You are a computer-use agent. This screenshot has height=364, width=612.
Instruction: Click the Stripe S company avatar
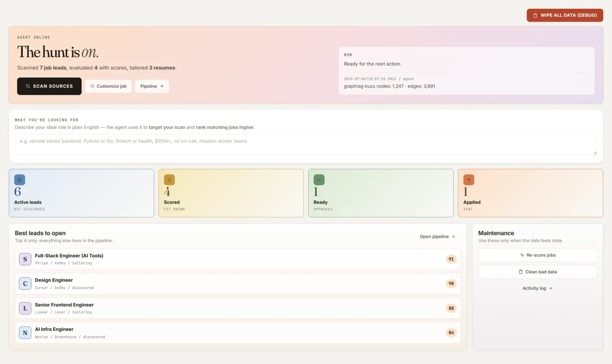click(x=25, y=259)
